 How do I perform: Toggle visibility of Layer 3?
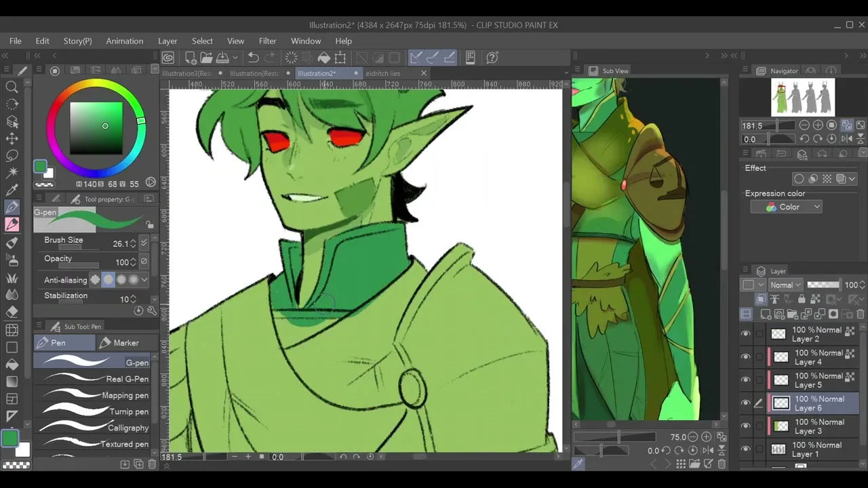click(746, 426)
